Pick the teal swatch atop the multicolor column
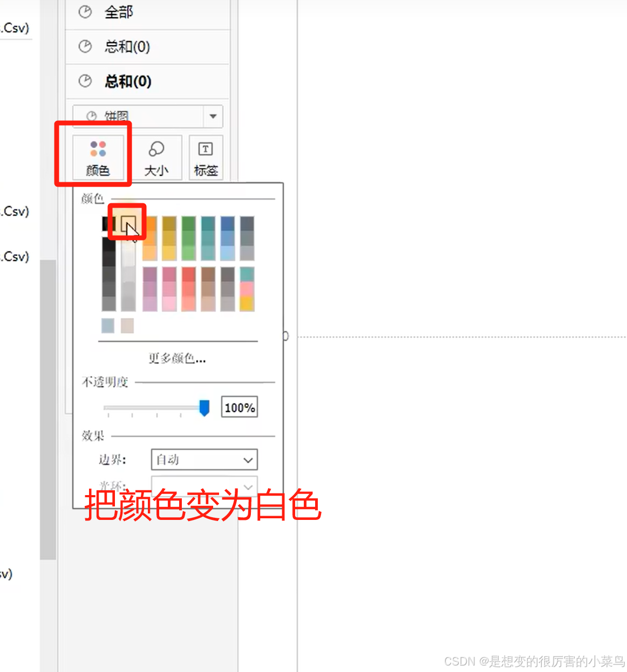 point(247,275)
